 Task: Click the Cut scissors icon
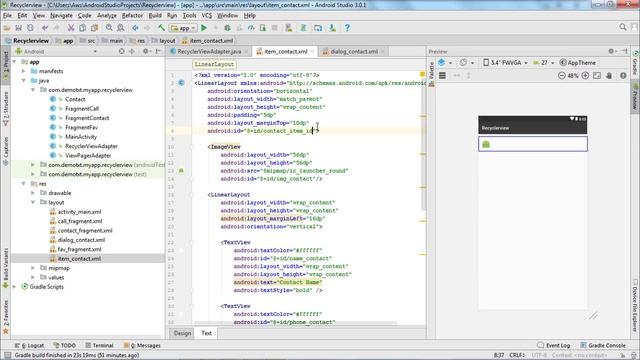pyautogui.click(x=71, y=28)
